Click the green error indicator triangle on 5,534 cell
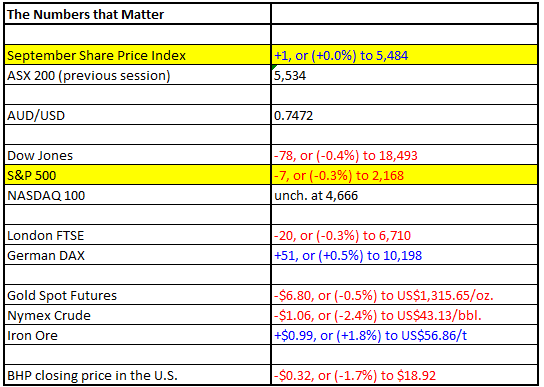 pyautogui.click(x=274, y=67)
